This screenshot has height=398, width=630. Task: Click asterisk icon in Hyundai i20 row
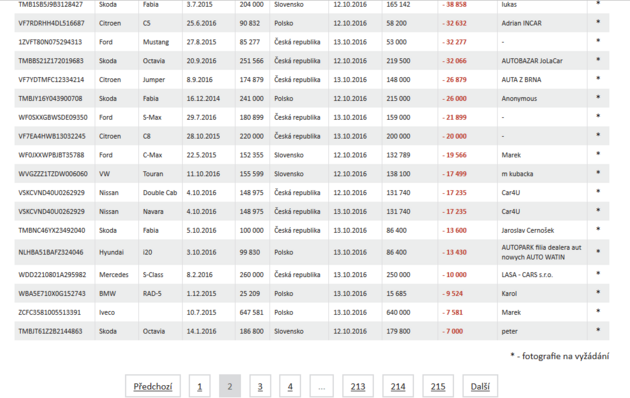598,251
